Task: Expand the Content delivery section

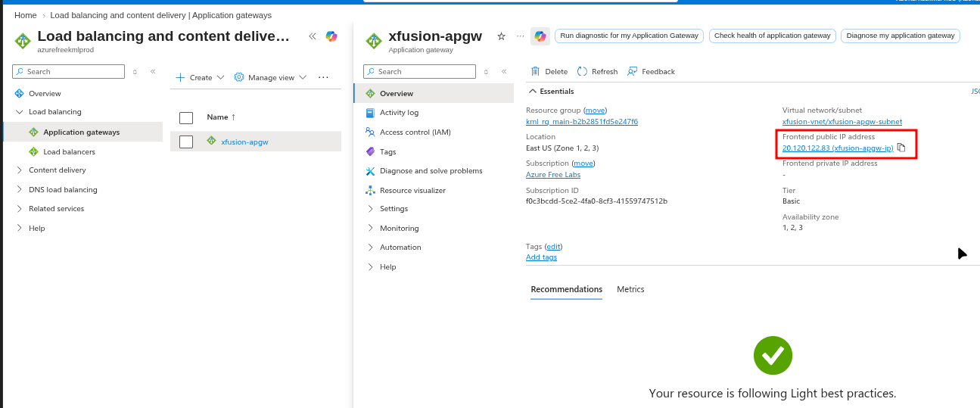Action: pos(20,170)
